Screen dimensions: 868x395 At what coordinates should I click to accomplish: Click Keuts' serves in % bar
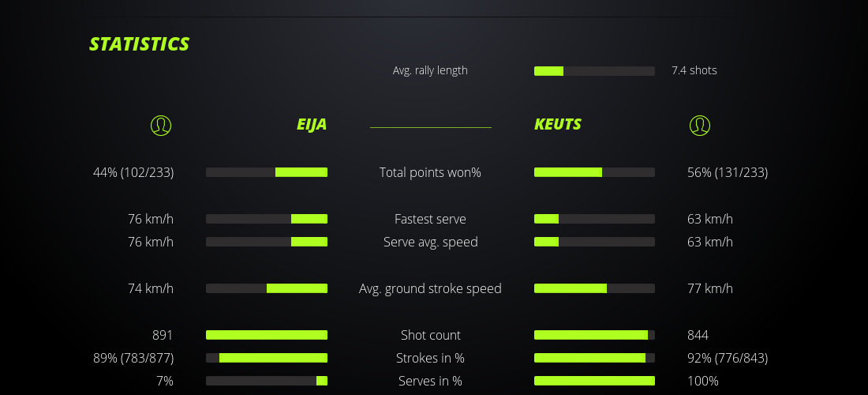coord(594,381)
